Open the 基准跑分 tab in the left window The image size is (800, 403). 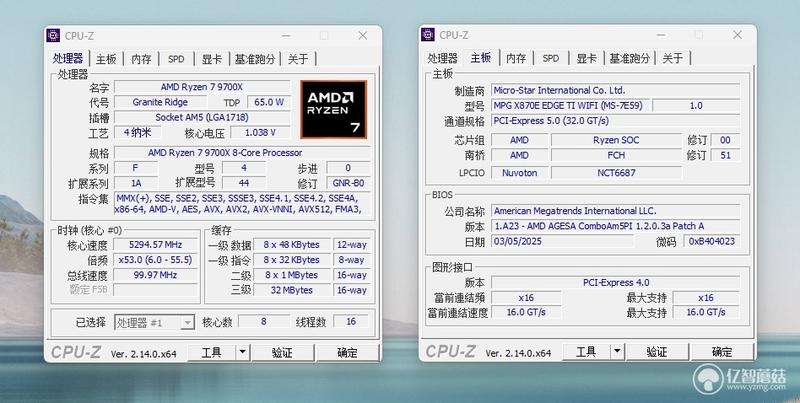pyautogui.click(x=255, y=59)
